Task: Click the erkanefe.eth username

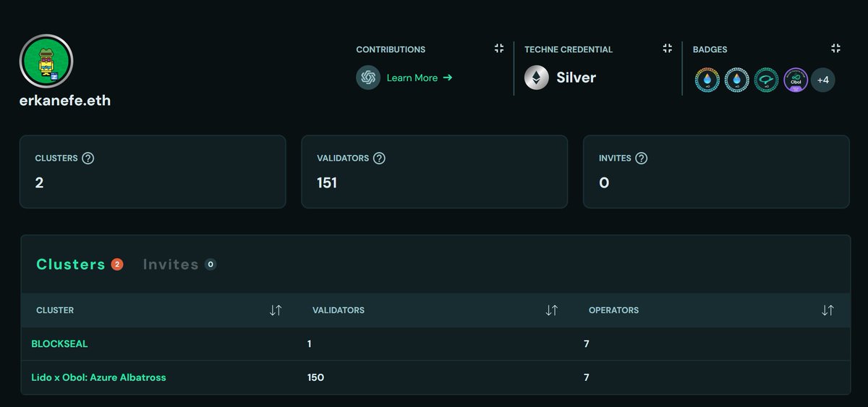Action: coord(65,101)
